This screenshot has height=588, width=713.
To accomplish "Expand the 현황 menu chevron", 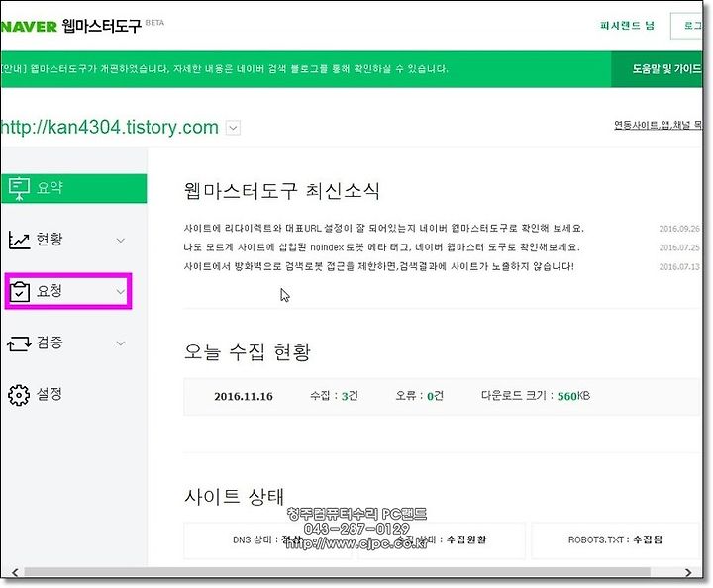I will [x=120, y=240].
